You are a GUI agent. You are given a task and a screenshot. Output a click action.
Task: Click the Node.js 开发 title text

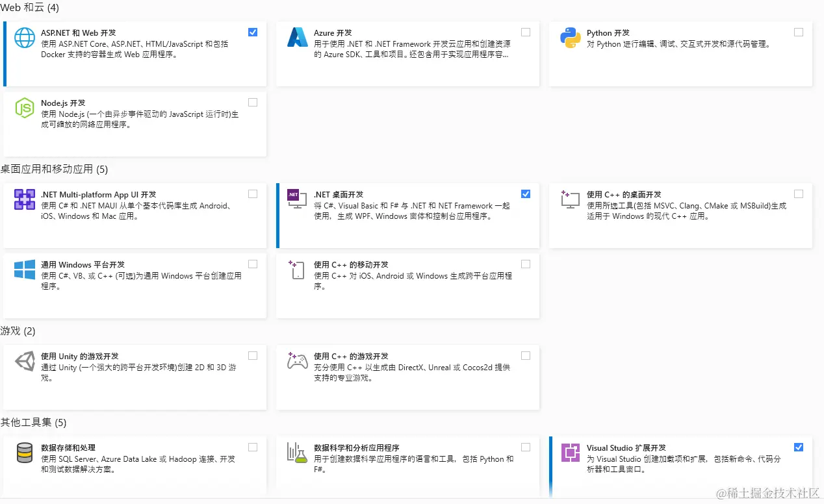point(63,103)
